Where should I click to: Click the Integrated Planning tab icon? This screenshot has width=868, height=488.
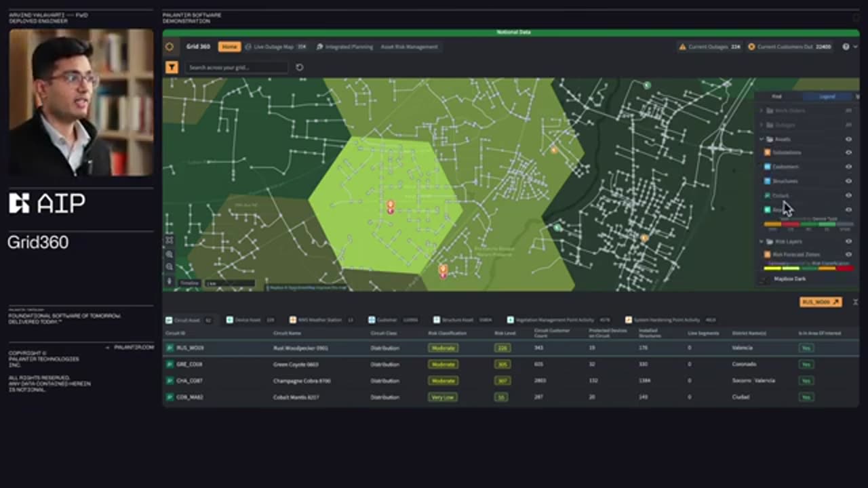320,47
